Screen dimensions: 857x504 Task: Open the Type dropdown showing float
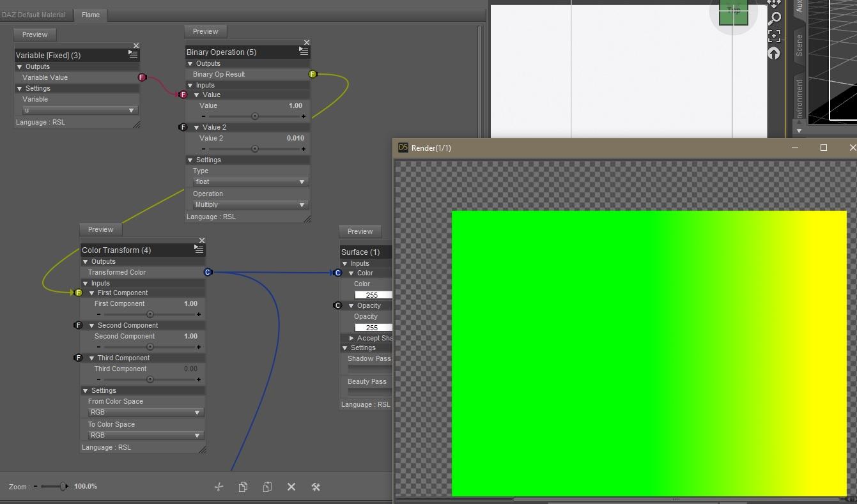coord(251,182)
